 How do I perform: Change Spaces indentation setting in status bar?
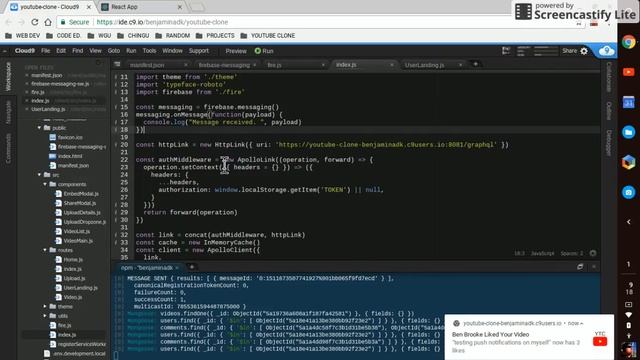pos(572,253)
